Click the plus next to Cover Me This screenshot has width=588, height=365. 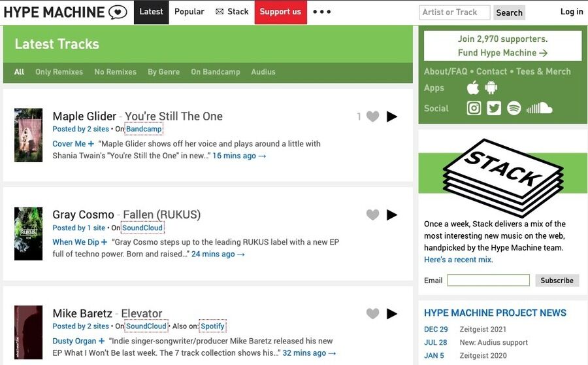91,144
